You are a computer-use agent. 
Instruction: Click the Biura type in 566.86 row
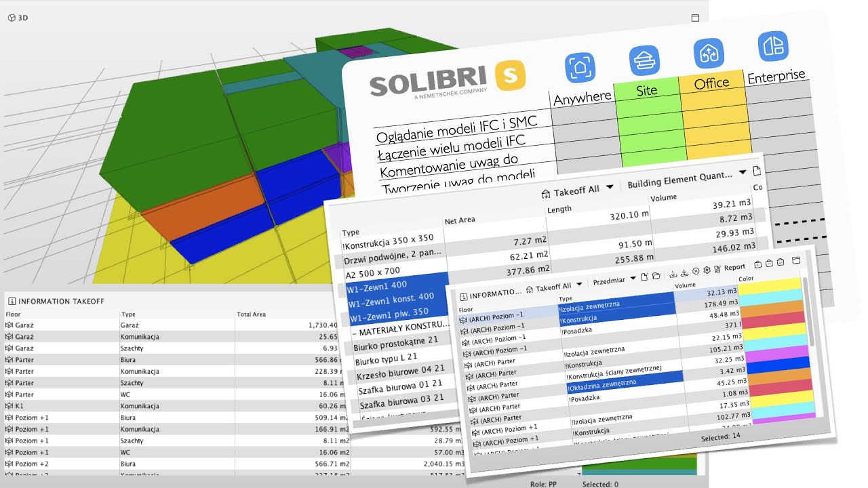[x=129, y=360]
